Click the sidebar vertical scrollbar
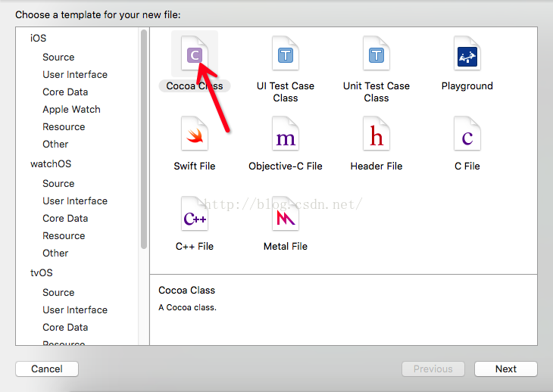 [144, 136]
